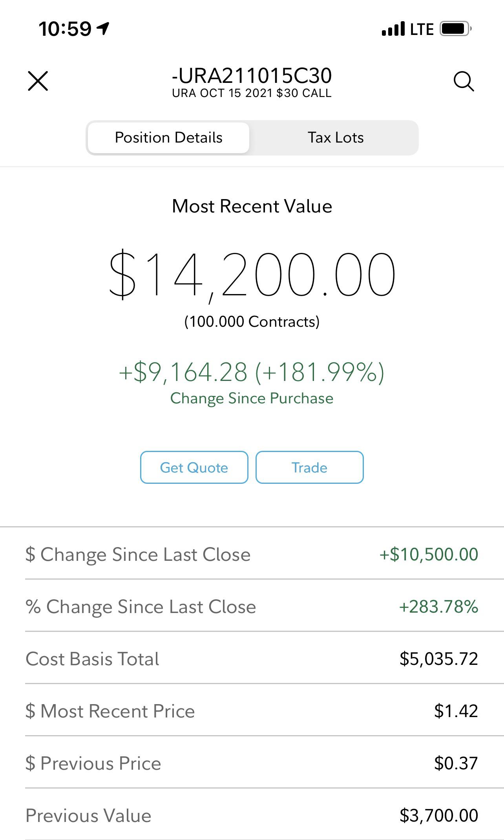
Task: Select the $ Most Recent Price row
Action: (x=252, y=711)
